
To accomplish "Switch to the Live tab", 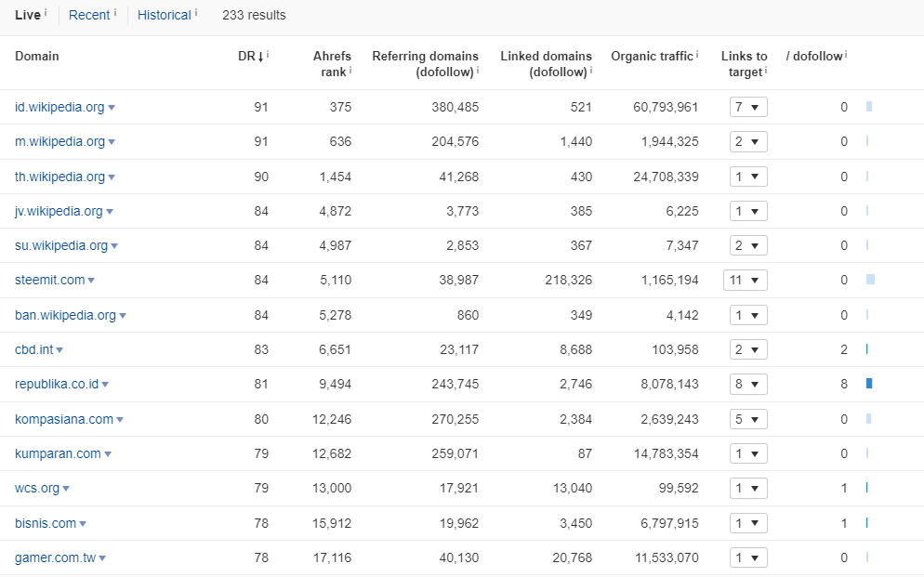I will coord(28,15).
